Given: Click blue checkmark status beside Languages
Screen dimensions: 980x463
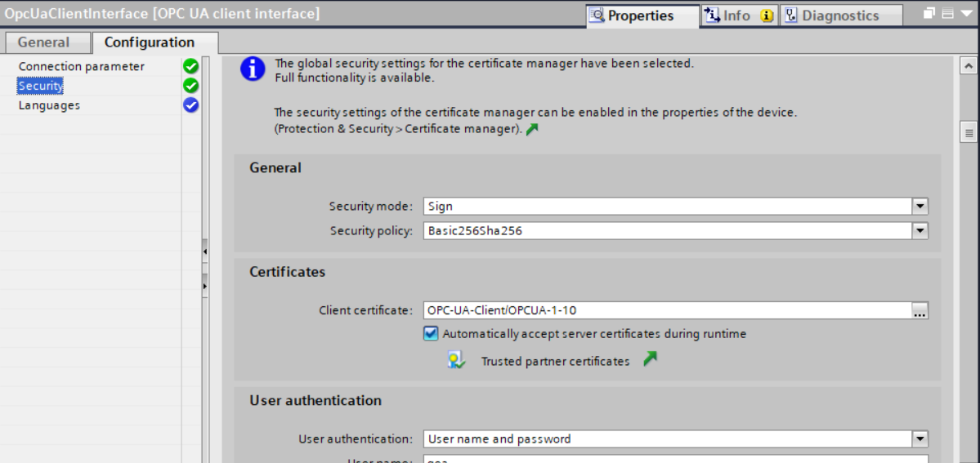Looking at the screenshot, I should coord(191,105).
